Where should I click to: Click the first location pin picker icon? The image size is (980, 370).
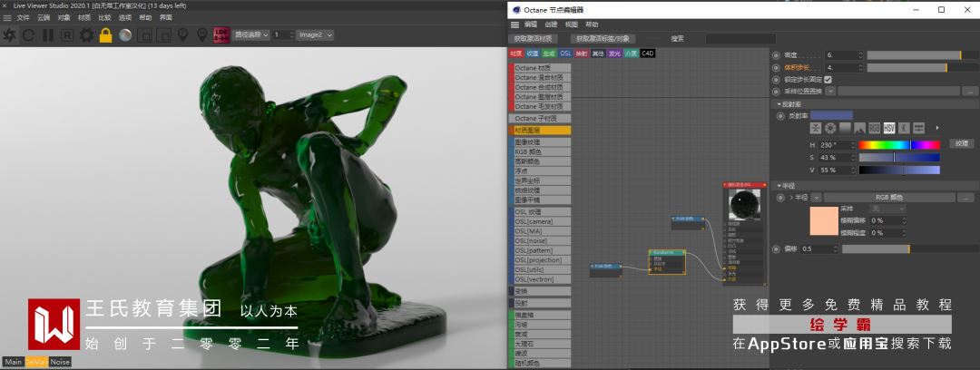(x=182, y=35)
